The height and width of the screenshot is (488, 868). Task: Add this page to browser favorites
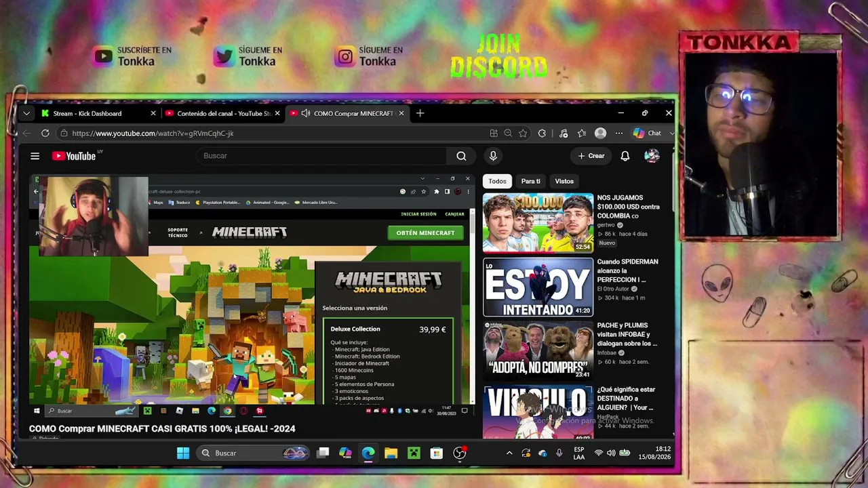[523, 134]
